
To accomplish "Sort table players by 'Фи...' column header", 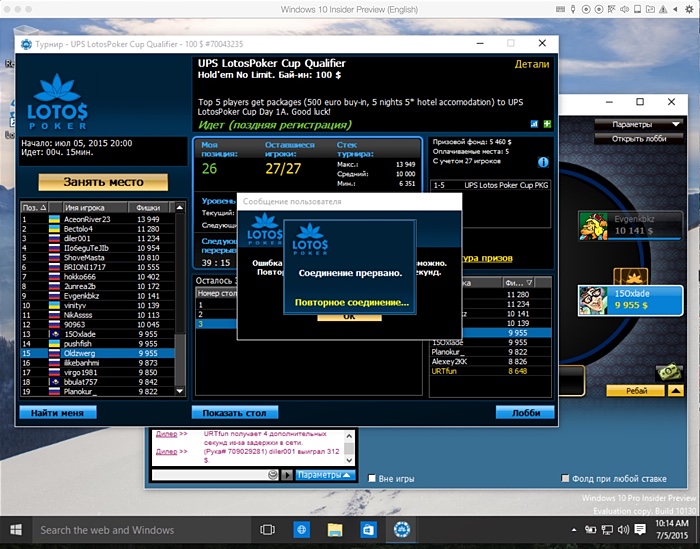I will [518, 283].
